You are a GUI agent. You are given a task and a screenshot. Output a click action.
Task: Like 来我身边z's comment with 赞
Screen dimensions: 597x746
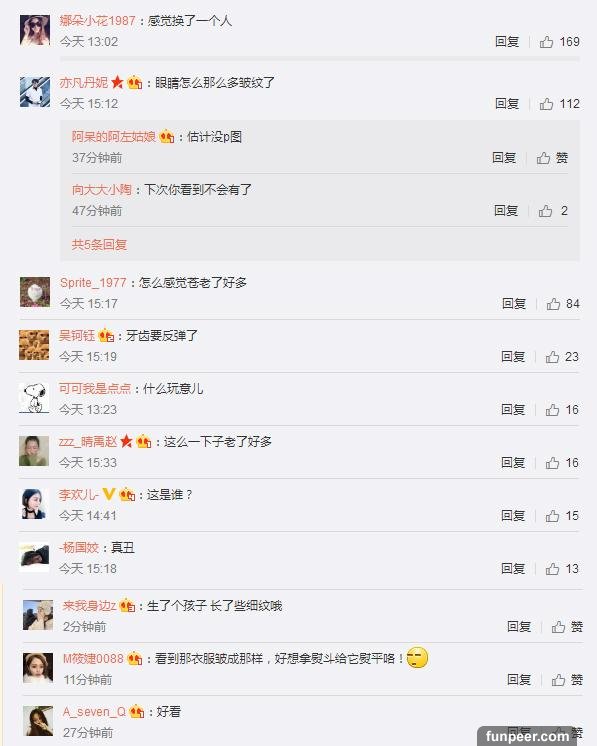[x=558, y=627]
